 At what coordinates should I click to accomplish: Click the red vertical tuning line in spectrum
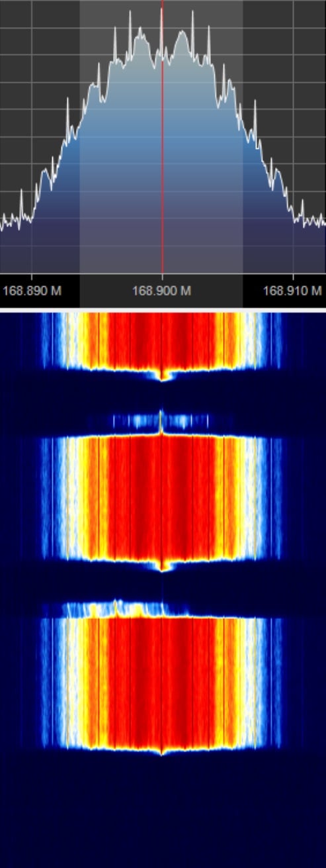point(162,136)
